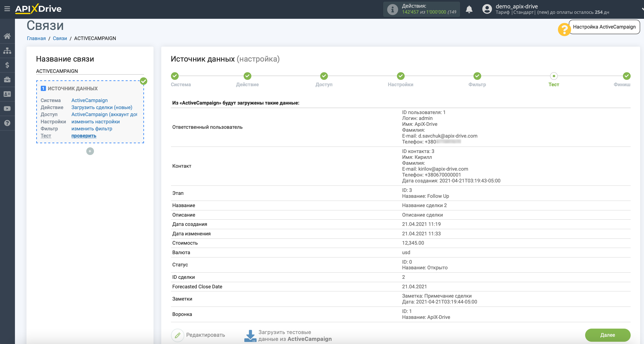This screenshot has height=344, width=644.
Task: Open the hamburger menu
Action: (7, 9)
